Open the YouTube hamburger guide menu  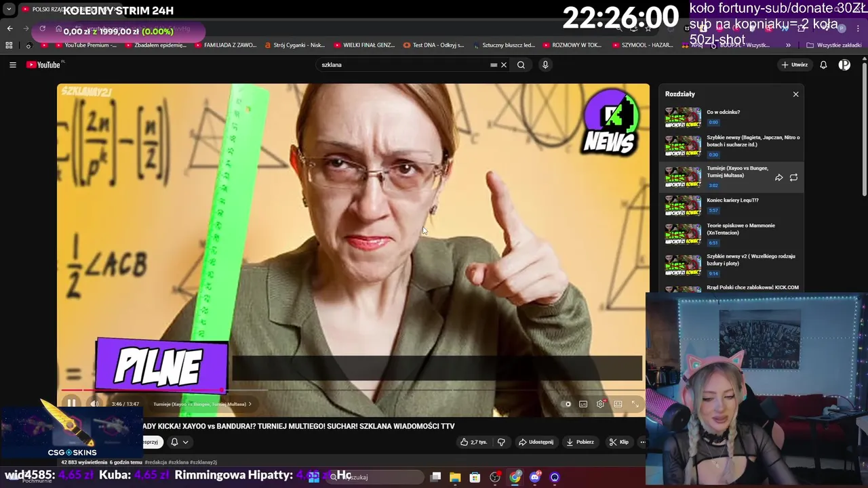click(13, 65)
